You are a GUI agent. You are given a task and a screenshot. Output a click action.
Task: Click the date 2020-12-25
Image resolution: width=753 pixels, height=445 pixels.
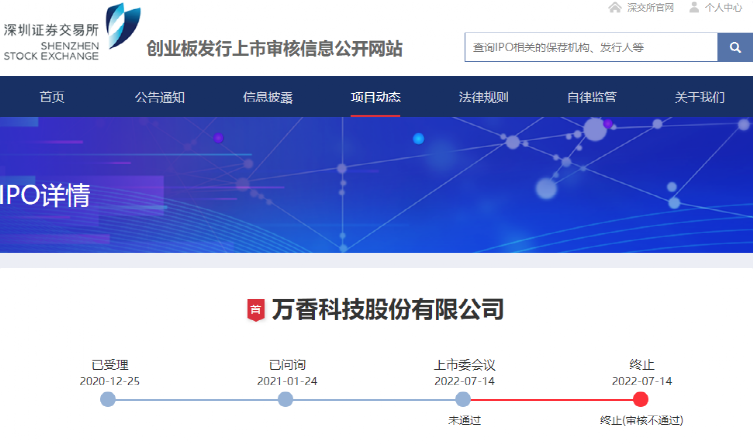click(x=109, y=381)
